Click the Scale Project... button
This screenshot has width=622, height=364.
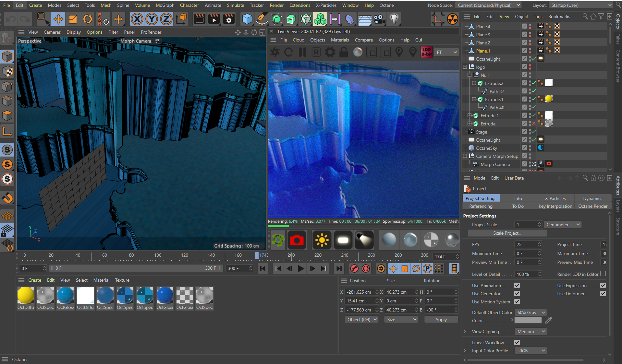(x=507, y=233)
